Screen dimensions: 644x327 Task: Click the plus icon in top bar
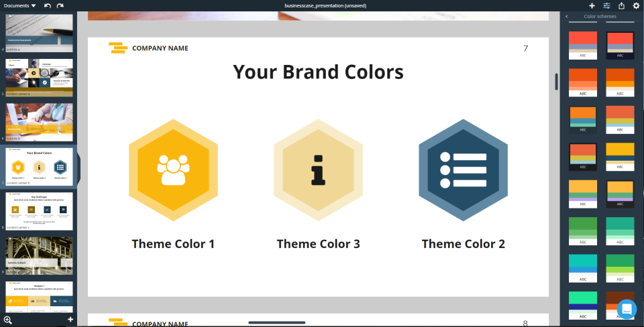[x=592, y=6]
